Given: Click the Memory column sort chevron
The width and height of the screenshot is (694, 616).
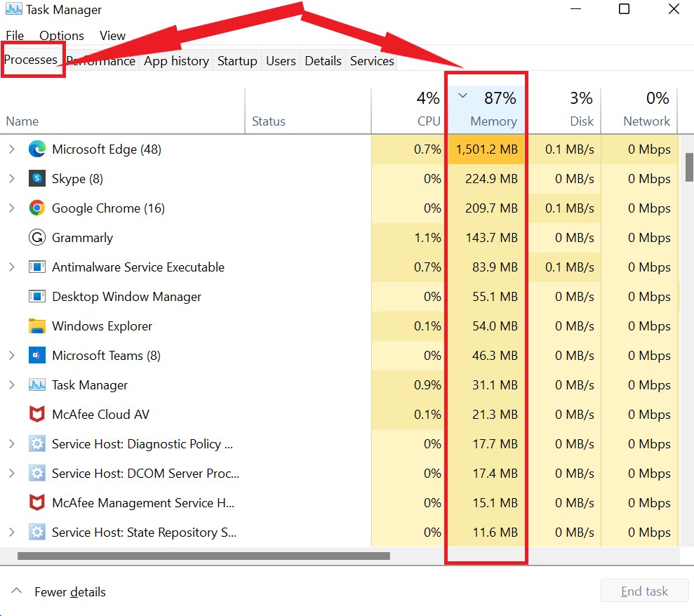Looking at the screenshot, I should pos(462,95).
